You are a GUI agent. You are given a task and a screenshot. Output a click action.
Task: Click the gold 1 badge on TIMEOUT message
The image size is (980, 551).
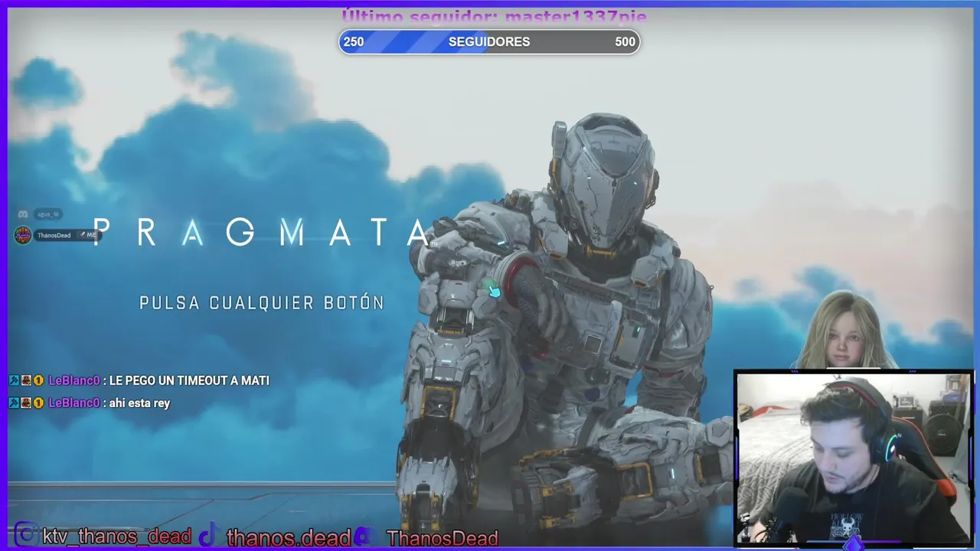[38, 380]
